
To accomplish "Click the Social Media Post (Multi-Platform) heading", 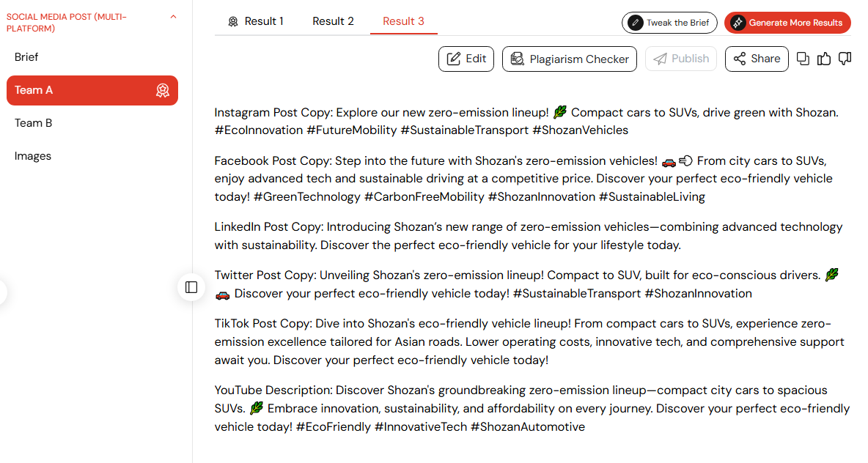I will pyautogui.click(x=67, y=23).
